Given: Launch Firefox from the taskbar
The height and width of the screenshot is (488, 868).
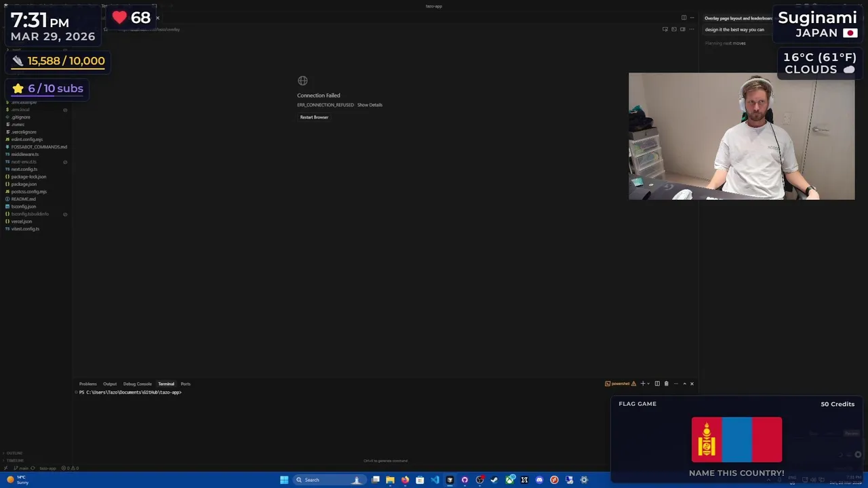Looking at the screenshot, I should (x=405, y=480).
